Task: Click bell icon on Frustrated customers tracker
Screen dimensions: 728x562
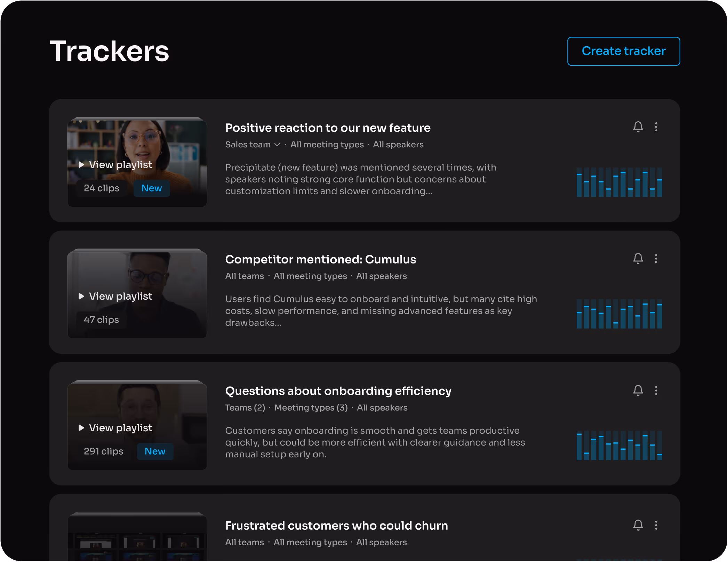Action: click(x=638, y=525)
